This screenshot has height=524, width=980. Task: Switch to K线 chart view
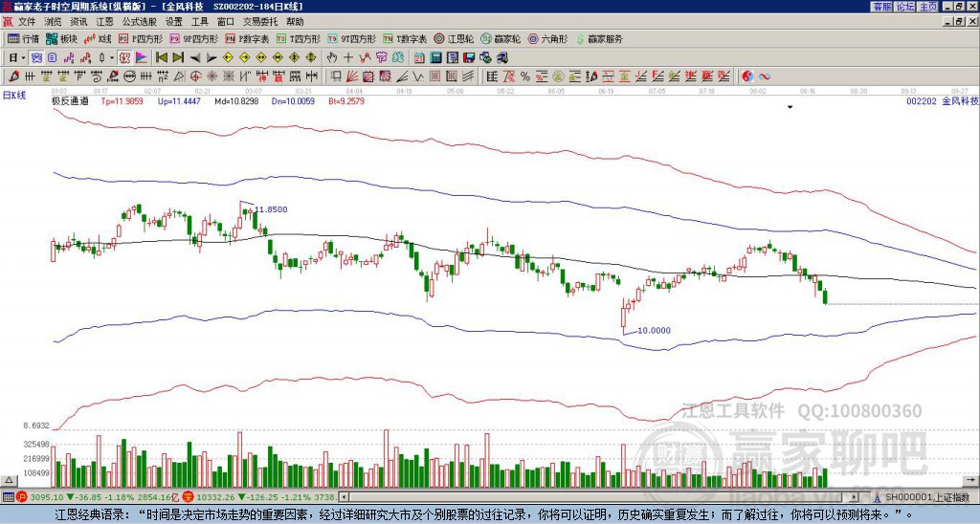97,38
